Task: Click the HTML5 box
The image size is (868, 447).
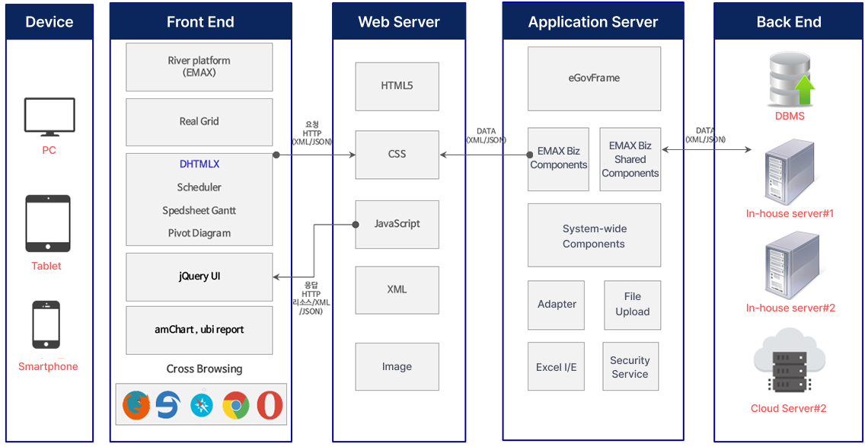Action: click(x=397, y=86)
